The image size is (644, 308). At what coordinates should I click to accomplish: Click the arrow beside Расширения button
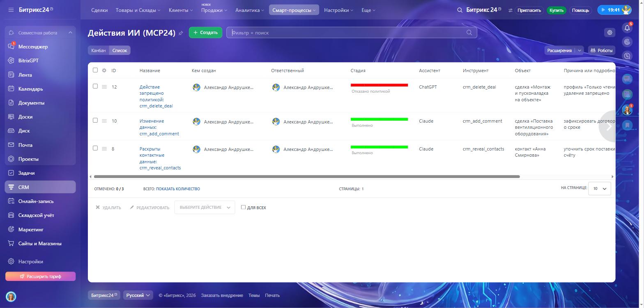(580, 50)
